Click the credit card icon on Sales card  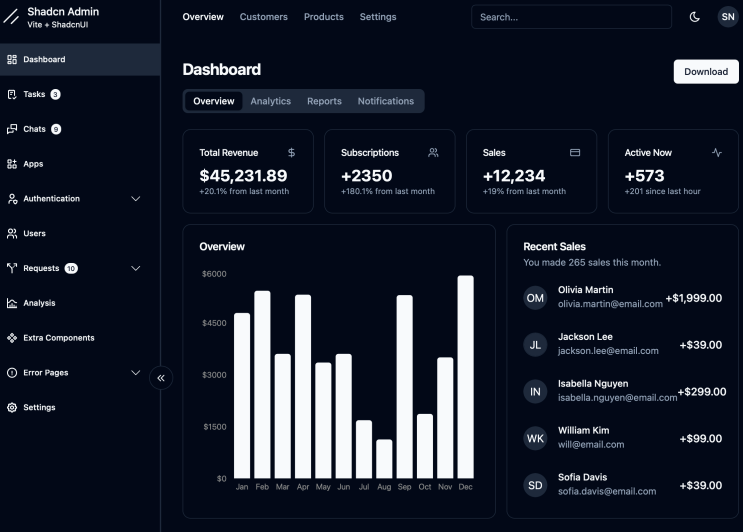(575, 153)
